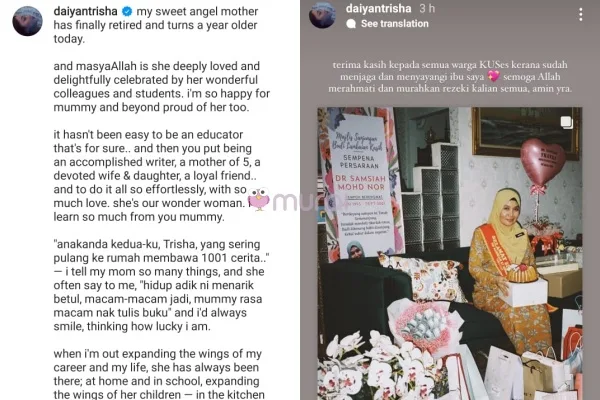This screenshot has width=600, height=400.
Task: Open the embedded retirement party photo
Action: pos(450,253)
